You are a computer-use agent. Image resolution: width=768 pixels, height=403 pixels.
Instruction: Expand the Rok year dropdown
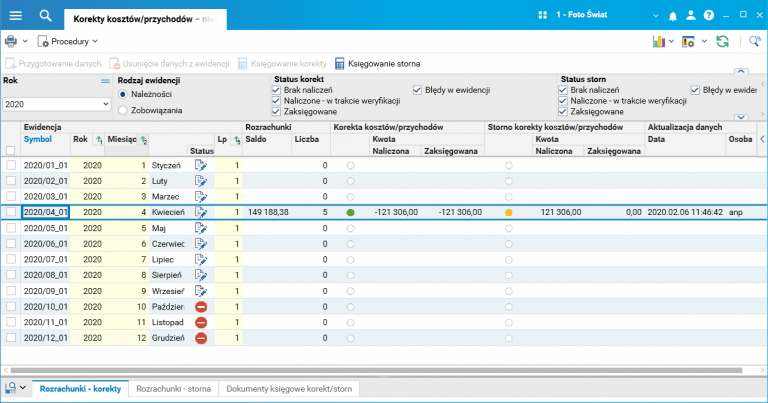coord(105,103)
